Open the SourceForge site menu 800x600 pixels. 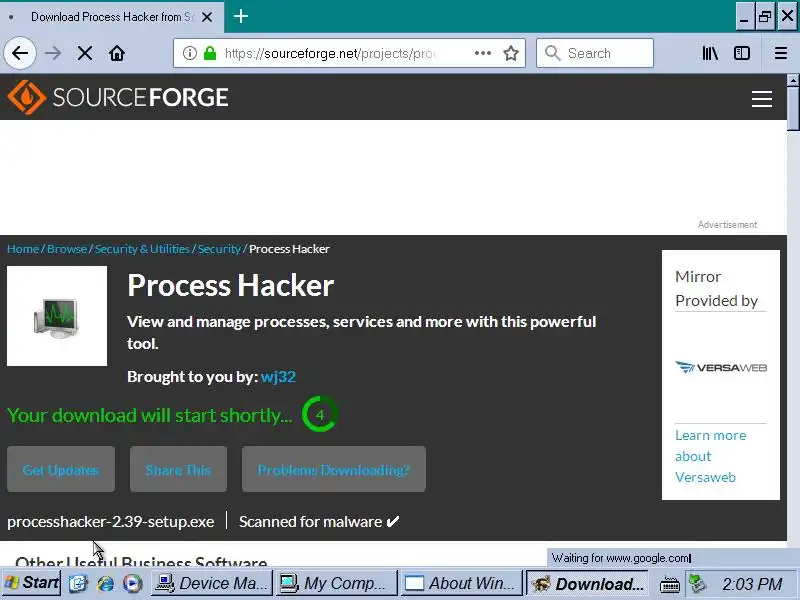point(762,98)
